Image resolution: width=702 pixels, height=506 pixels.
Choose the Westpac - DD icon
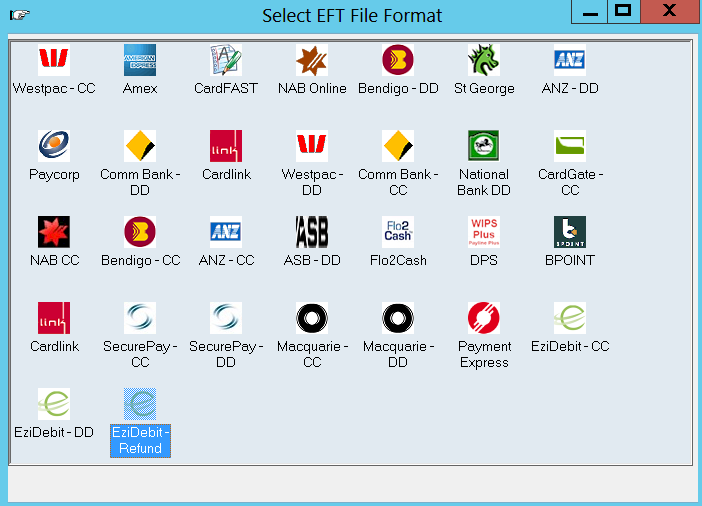[x=312, y=146]
